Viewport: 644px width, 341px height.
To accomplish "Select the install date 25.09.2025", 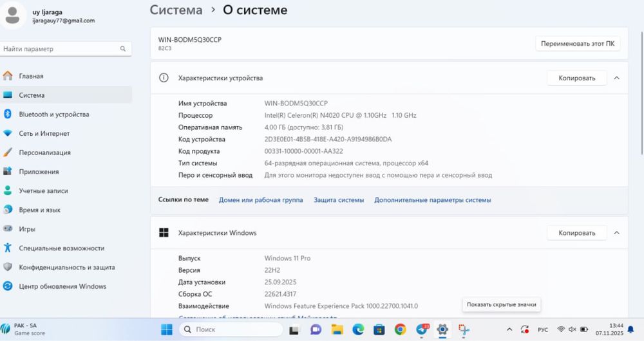I will [x=280, y=282].
